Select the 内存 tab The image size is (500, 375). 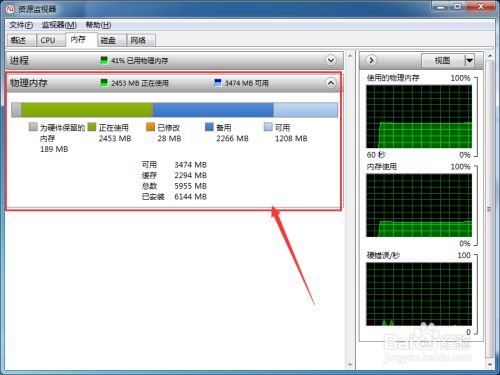(81, 39)
